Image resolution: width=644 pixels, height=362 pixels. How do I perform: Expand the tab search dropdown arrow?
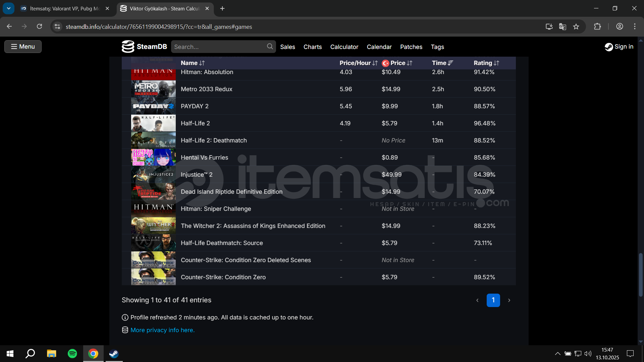(8, 8)
